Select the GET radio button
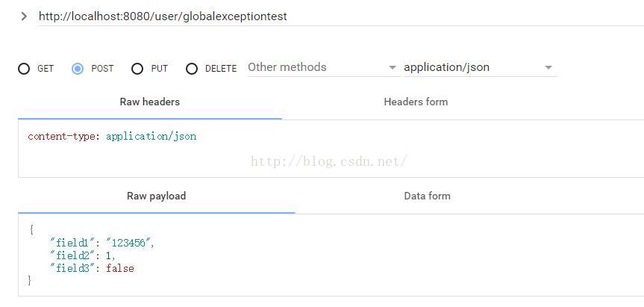Image resolution: width=644 pixels, height=307 pixels. coord(24,69)
